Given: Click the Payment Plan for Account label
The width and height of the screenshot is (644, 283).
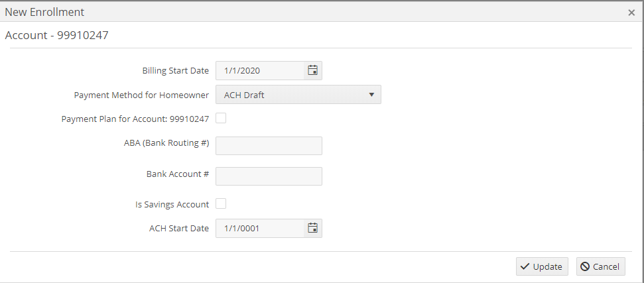Looking at the screenshot, I should point(135,119).
